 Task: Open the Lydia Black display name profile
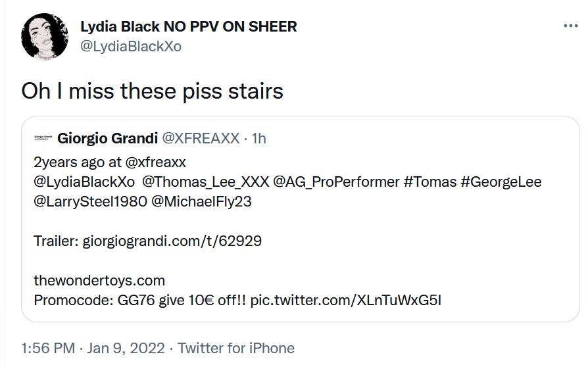188,27
